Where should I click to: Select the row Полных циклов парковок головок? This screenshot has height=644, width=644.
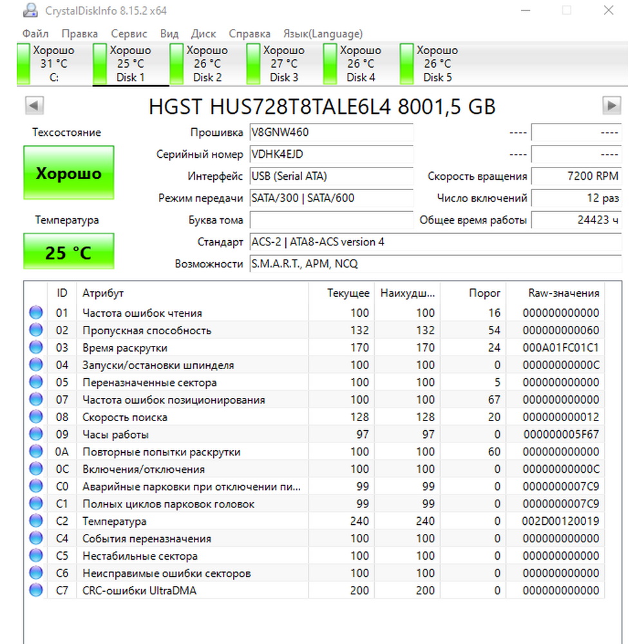click(x=314, y=504)
